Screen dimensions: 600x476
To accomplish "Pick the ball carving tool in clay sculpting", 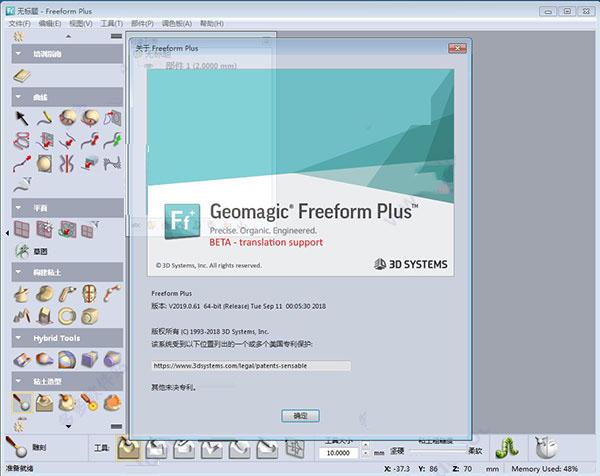I will [22, 402].
